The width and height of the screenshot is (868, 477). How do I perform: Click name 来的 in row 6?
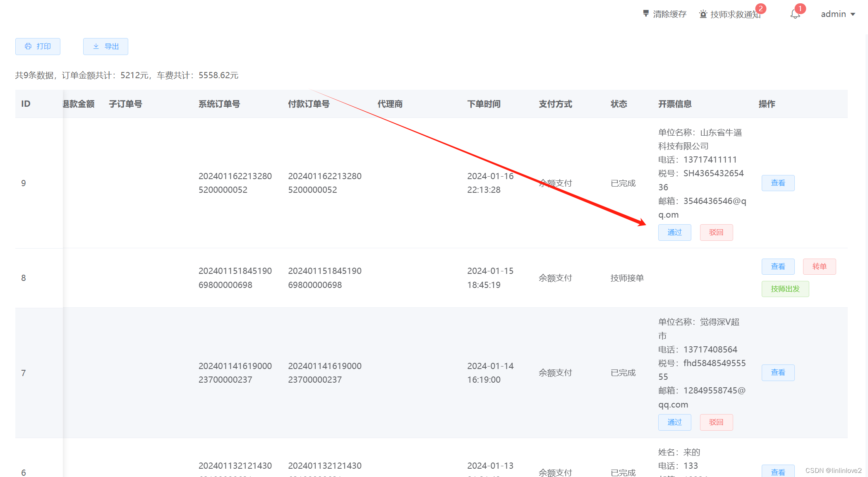(x=692, y=452)
